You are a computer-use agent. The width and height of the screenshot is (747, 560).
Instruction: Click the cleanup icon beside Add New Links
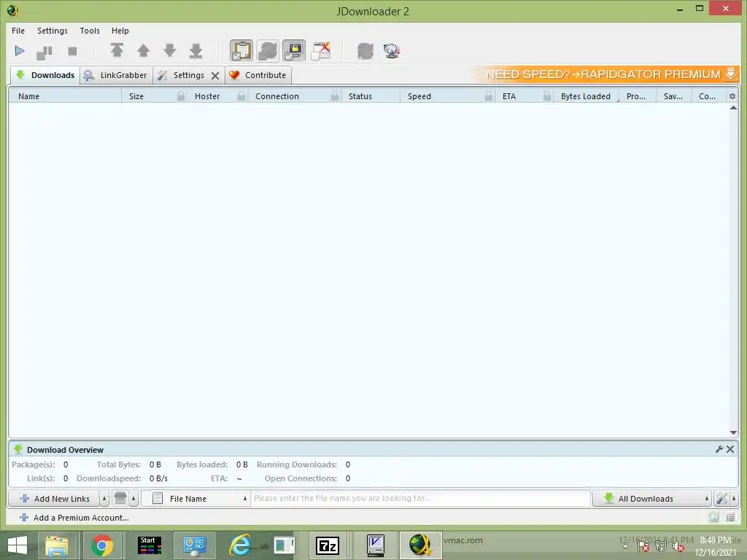[120, 499]
